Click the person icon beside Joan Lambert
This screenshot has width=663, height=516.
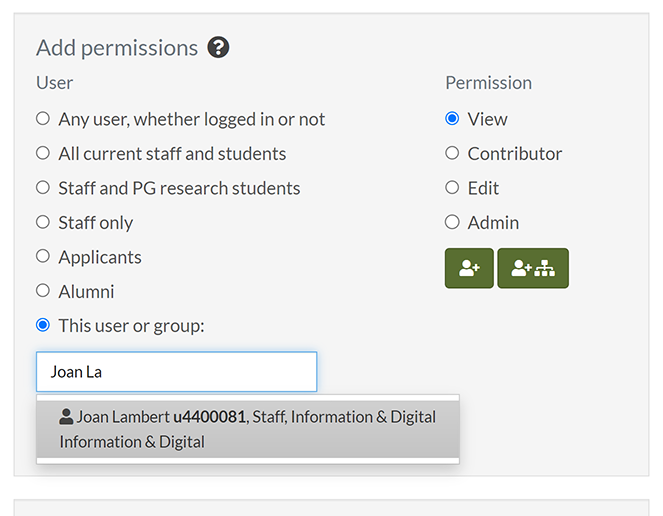(66, 417)
